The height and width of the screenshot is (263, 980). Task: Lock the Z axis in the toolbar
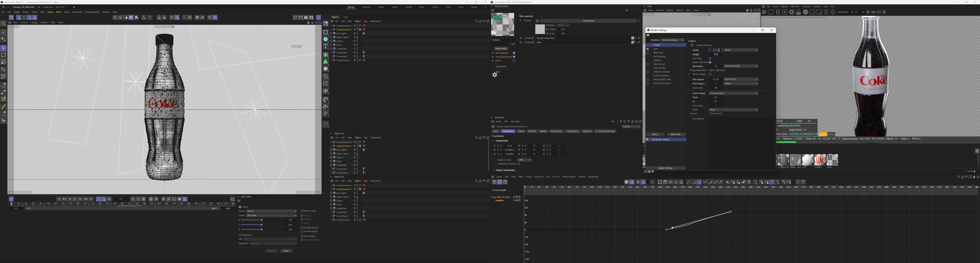[x=29, y=17]
